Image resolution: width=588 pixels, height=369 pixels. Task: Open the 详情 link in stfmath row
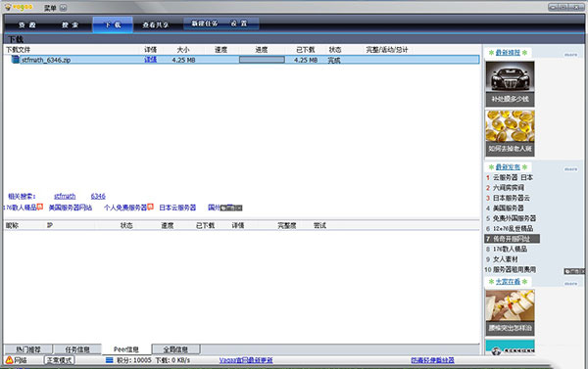150,60
